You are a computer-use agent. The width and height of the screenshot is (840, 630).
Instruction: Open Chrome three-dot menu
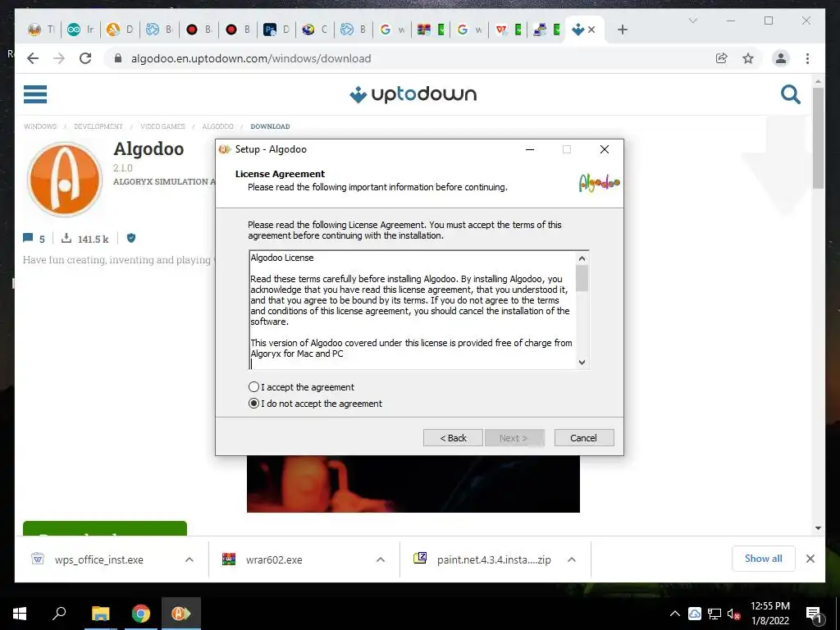pos(807,58)
